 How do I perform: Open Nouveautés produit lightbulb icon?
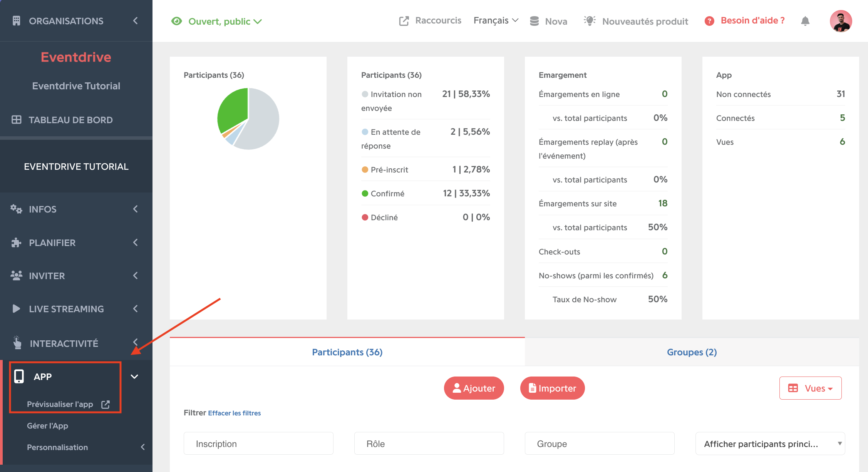pyautogui.click(x=590, y=21)
